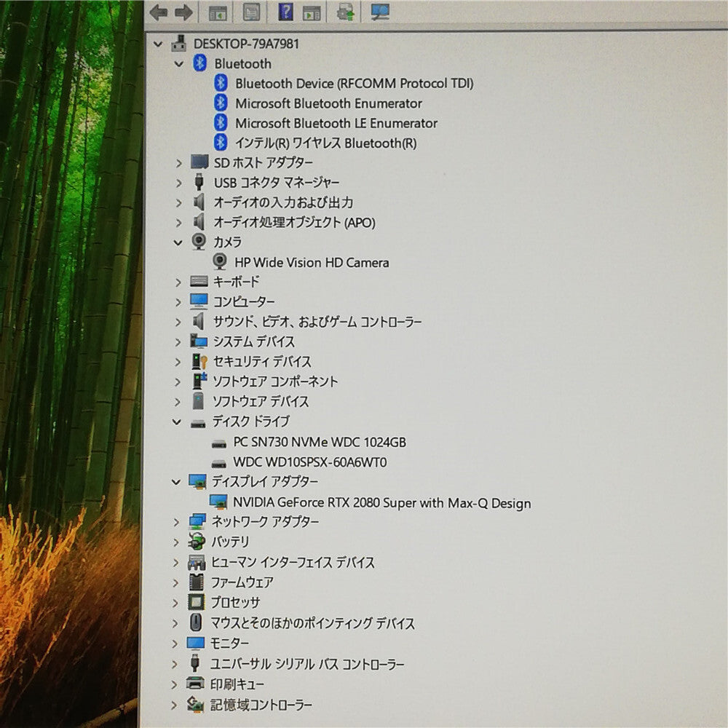The image size is (728, 728).
Task: Select ヒューマン インターフェイス デバイス label
Action: tap(293, 562)
